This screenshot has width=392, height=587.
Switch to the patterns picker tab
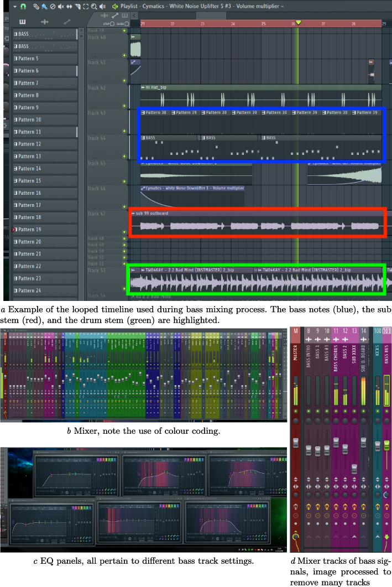[23, 22]
